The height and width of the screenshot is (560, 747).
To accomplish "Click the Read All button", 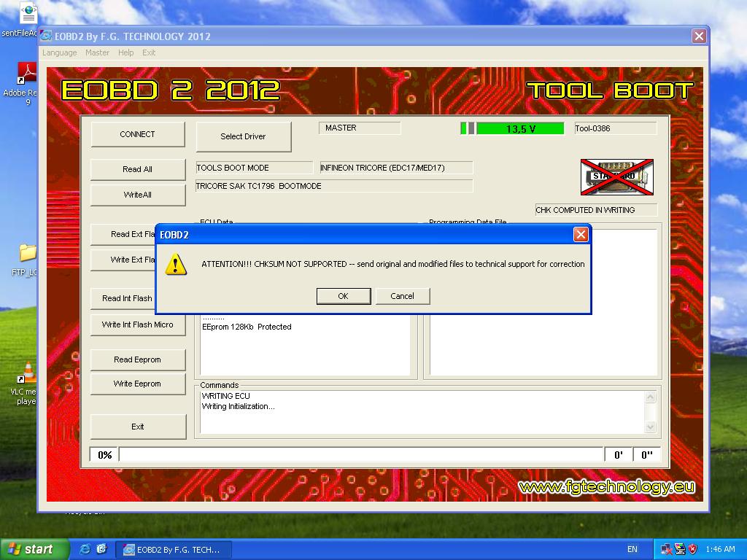I will [138, 169].
